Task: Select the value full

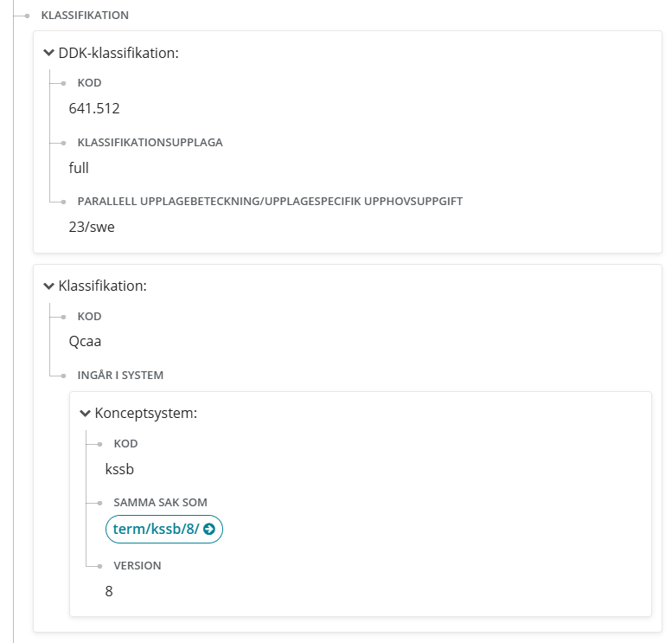Action: 79,168
